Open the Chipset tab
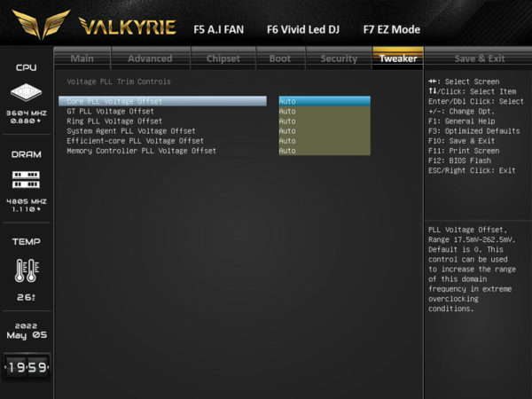This screenshot has height=399, width=532. [223, 59]
